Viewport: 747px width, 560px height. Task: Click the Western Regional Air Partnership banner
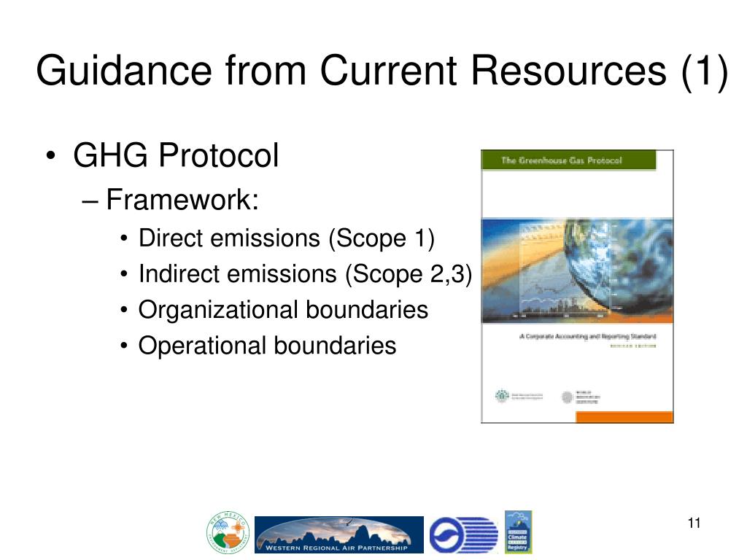pyautogui.click(x=338, y=534)
